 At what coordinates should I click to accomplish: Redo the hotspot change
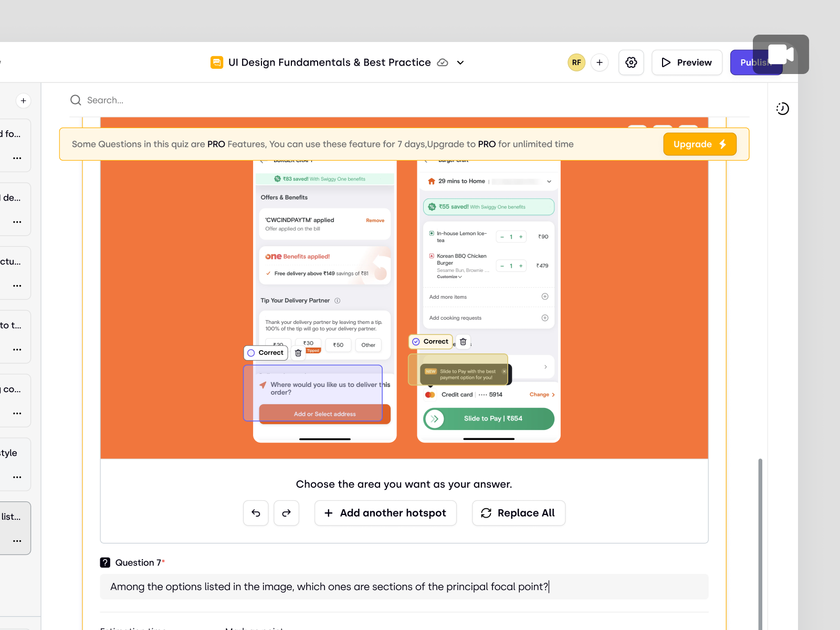tap(286, 513)
